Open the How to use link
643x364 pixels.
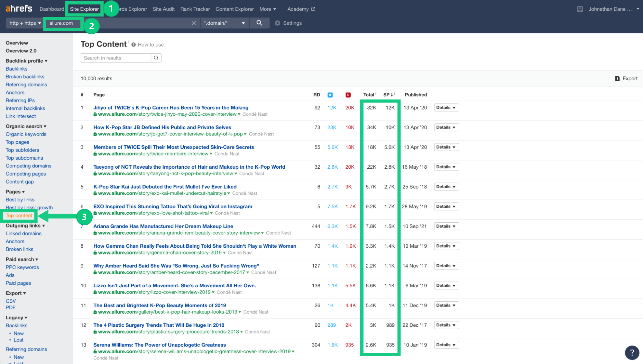click(151, 45)
